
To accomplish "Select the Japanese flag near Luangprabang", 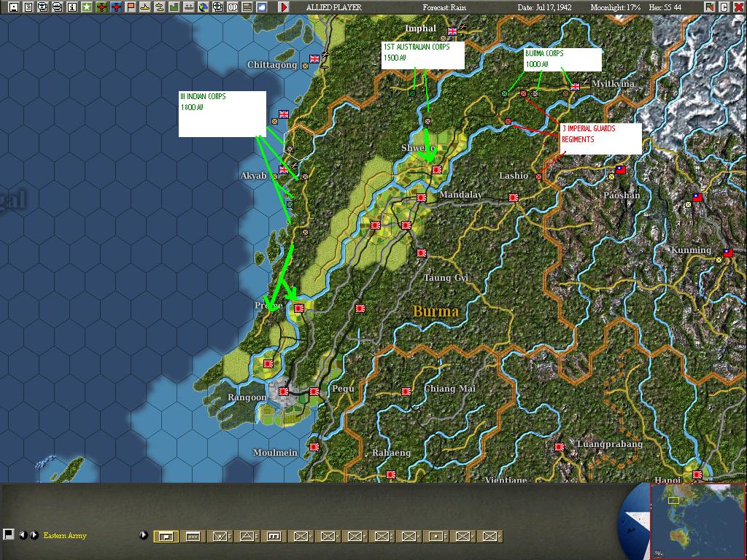I will (560, 447).
